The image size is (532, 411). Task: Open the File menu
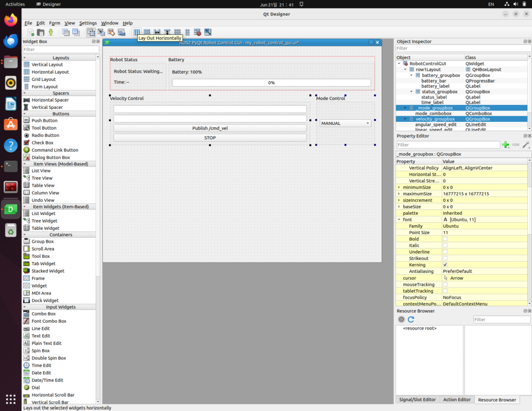pos(28,23)
